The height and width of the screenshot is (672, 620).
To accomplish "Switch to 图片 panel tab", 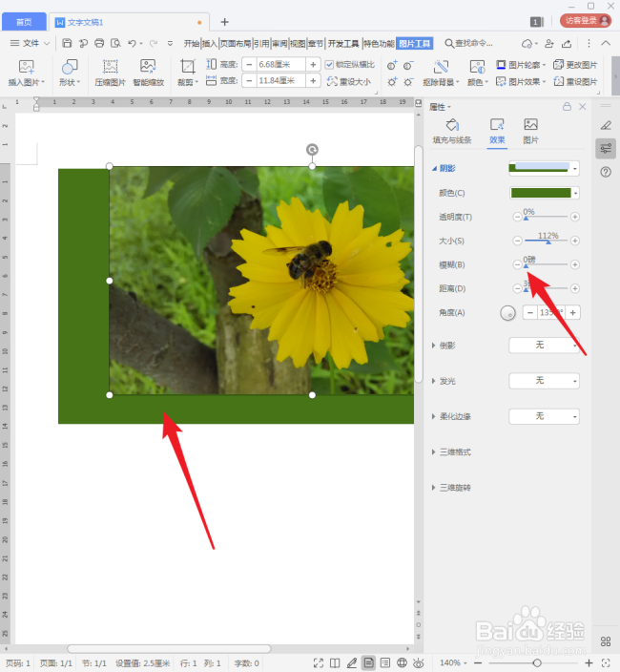I will pos(530,132).
